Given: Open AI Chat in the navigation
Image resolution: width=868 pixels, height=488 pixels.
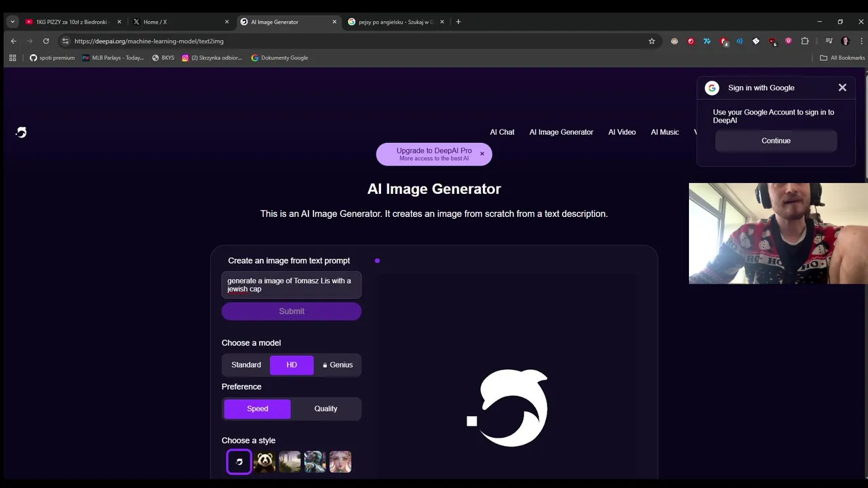Looking at the screenshot, I should [502, 132].
